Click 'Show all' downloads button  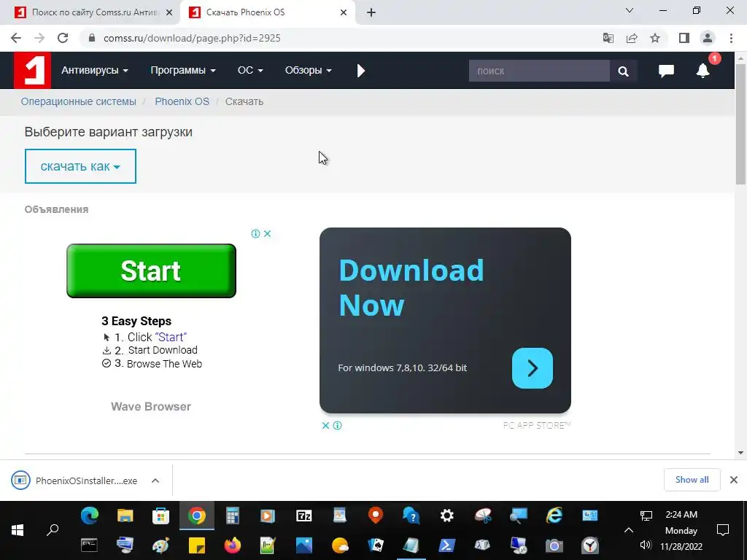(692, 480)
